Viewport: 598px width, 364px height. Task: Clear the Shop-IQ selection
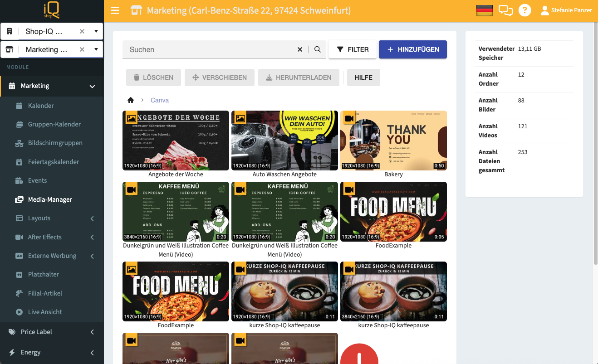pyautogui.click(x=82, y=31)
